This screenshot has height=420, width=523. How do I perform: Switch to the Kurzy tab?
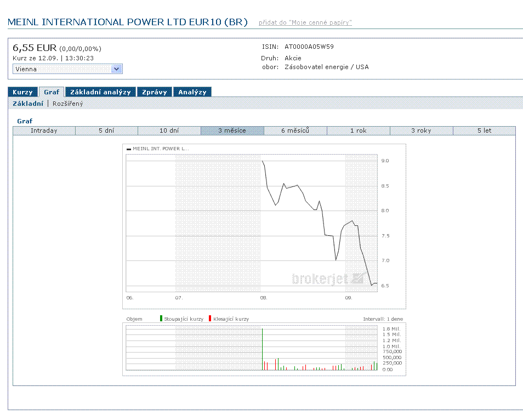tap(22, 92)
